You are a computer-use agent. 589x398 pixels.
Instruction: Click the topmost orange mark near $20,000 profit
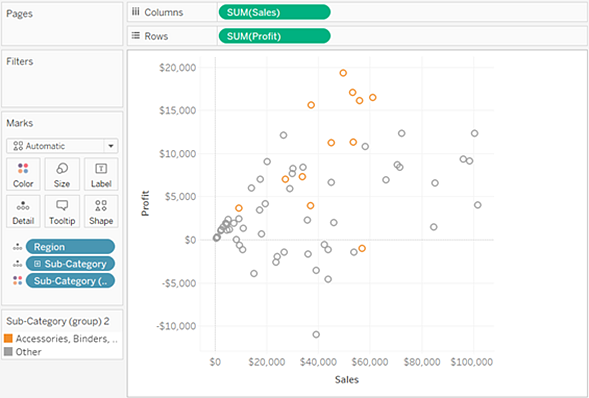point(343,73)
